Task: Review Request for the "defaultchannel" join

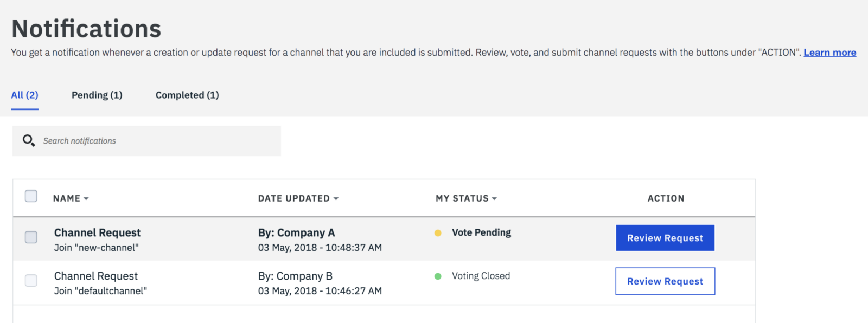Action: click(665, 281)
